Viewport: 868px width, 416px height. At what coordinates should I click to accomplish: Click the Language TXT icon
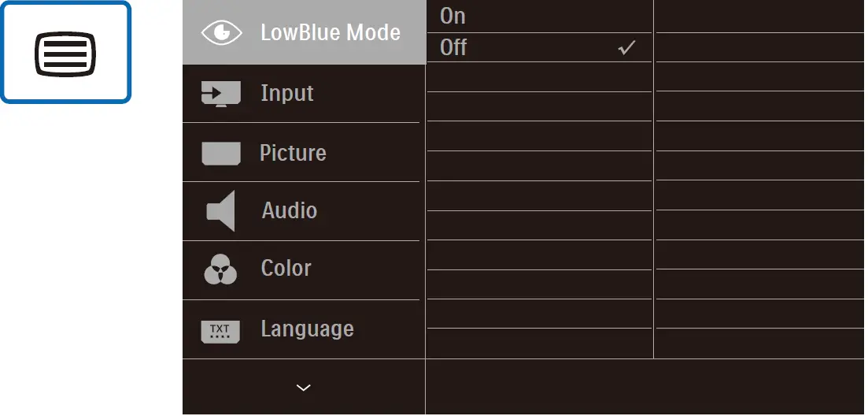(x=220, y=329)
